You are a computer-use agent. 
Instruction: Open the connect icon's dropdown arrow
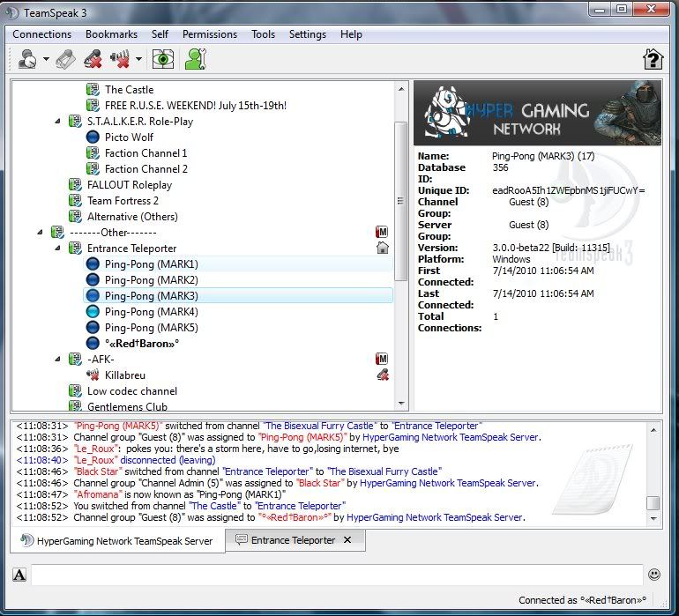click(x=46, y=59)
